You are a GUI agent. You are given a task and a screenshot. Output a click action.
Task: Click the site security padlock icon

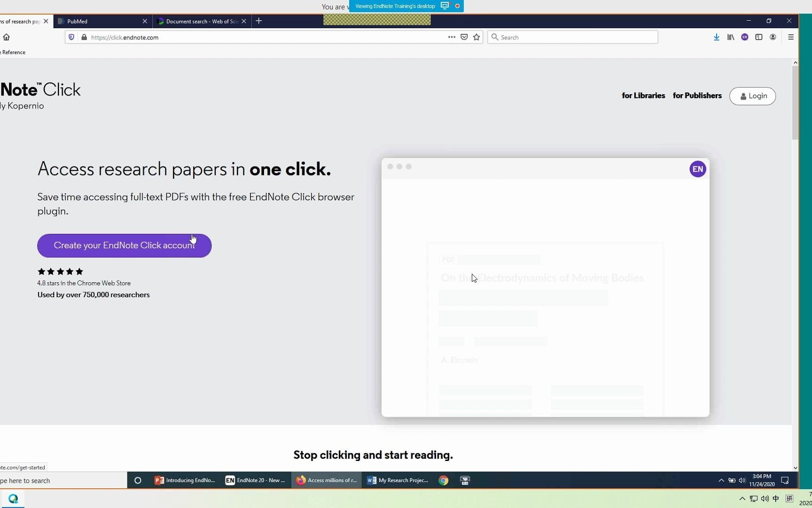[x=84, y=37]
